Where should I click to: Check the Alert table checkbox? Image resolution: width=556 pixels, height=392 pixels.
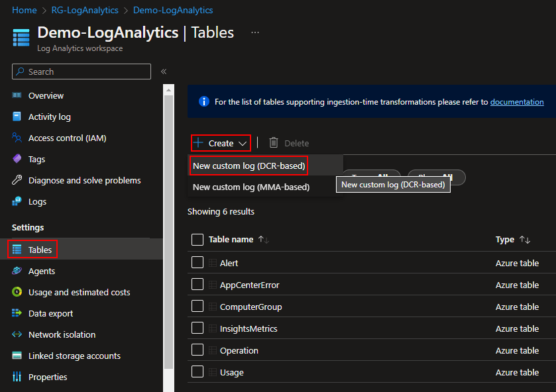point(197,263)
